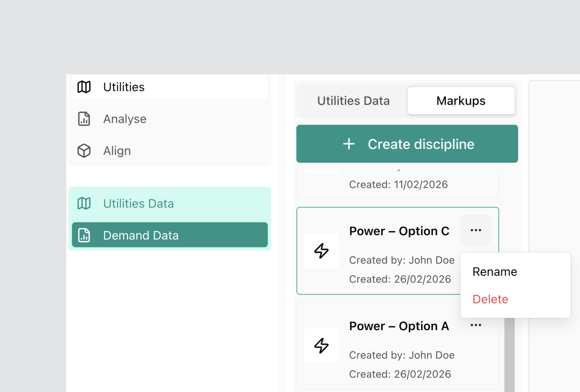Select the card created 11/02/2026
580x392 pixels.
(398, 185)
